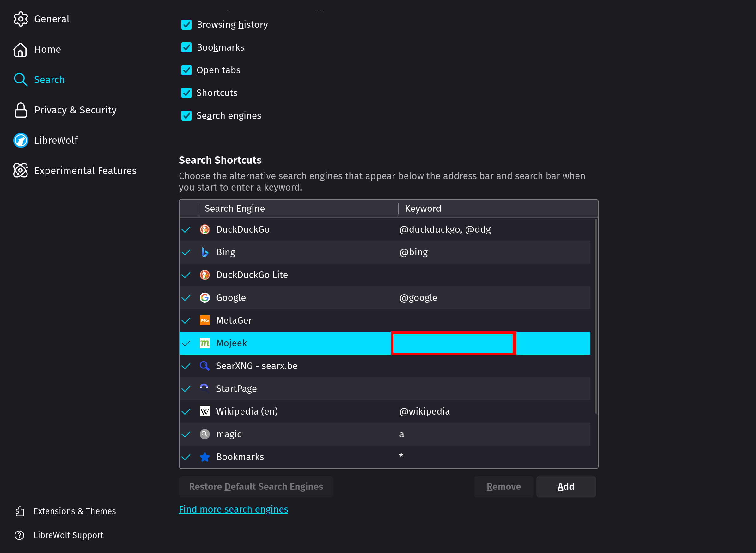Click the search engine list scrollbar
The height and width of the screenshot is (553, 756).
pyautogui.click(x=596, y=316)
